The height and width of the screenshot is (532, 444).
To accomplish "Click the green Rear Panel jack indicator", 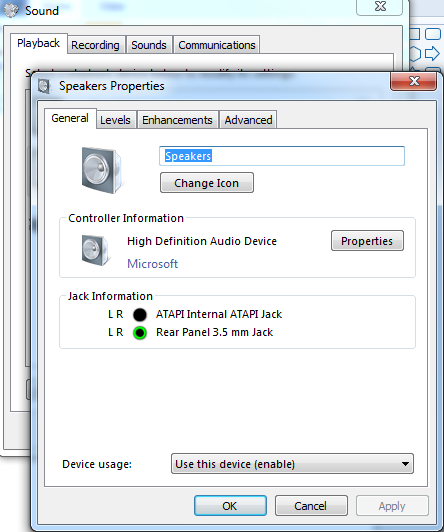I will click(x=140, y=333).
